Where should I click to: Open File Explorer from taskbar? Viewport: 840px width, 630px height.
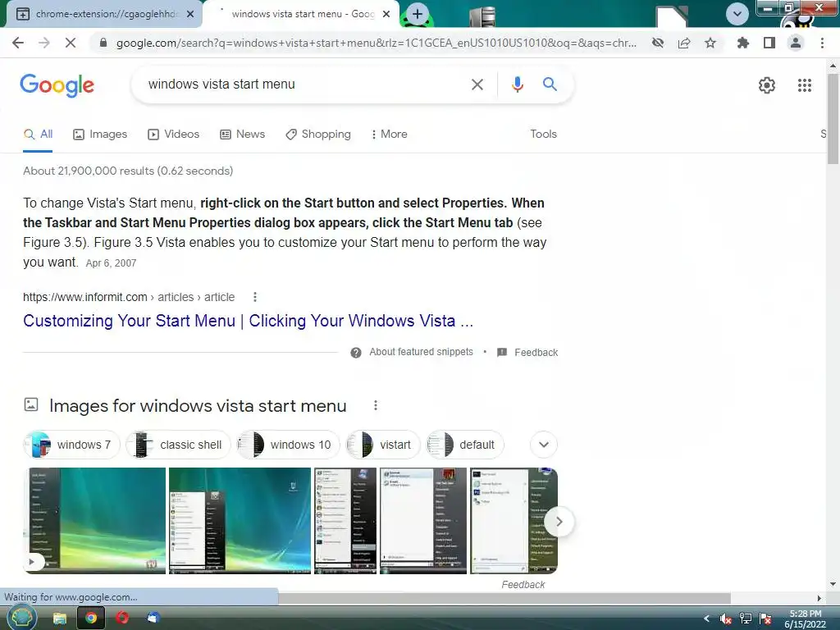pos(59,619)
